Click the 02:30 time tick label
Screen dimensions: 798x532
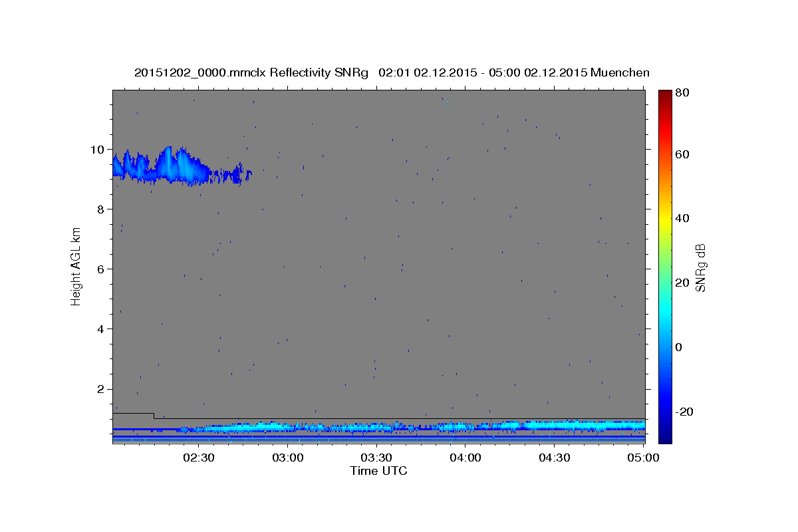[x=198, y=458]
